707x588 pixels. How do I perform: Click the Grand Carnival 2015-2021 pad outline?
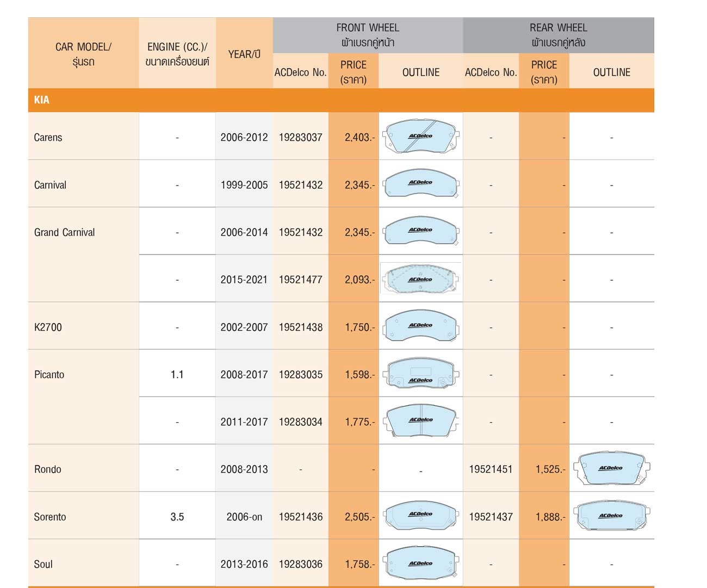(x=421, y=278)
